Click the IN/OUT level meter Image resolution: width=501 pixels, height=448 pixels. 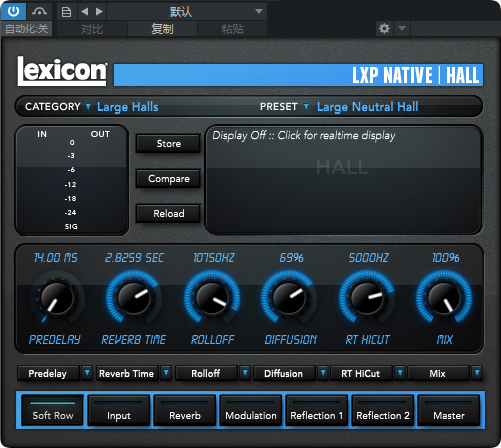click(x=71, y=180)
